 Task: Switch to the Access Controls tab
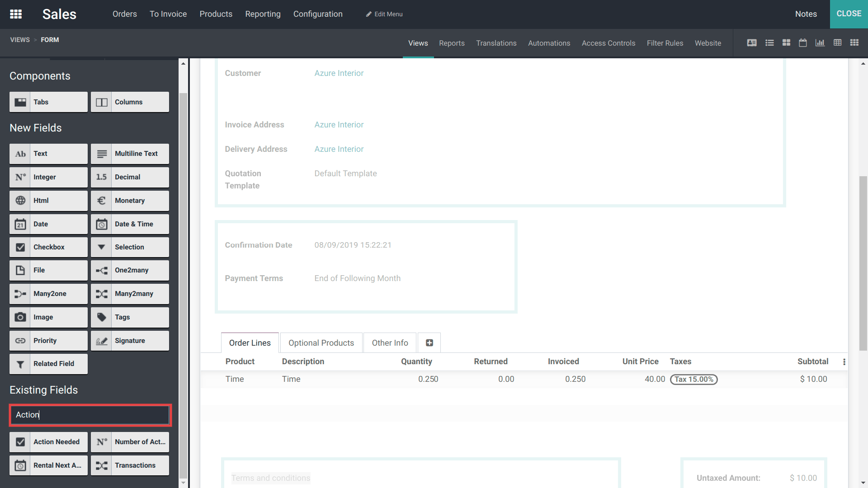pyautogui.click(x=609, y=43)
